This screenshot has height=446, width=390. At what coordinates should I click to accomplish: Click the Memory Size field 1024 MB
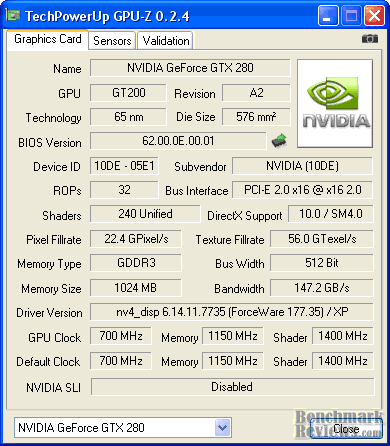click(x=136, y=288)
